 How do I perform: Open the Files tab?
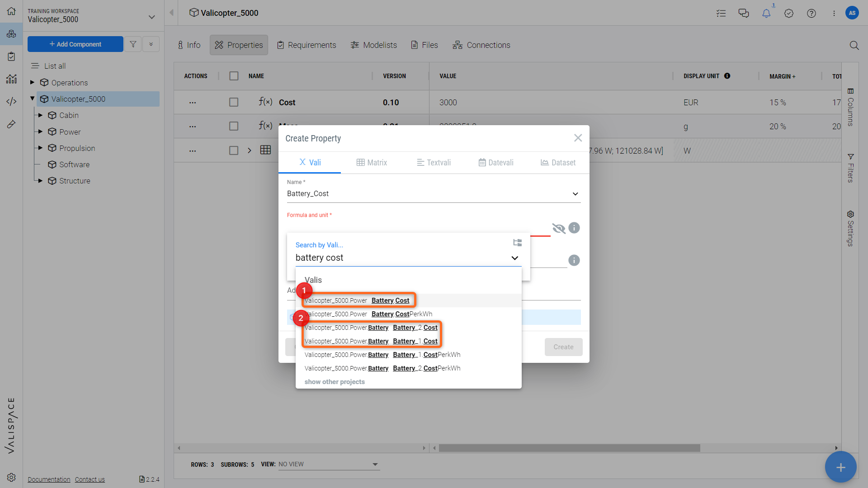425,45
